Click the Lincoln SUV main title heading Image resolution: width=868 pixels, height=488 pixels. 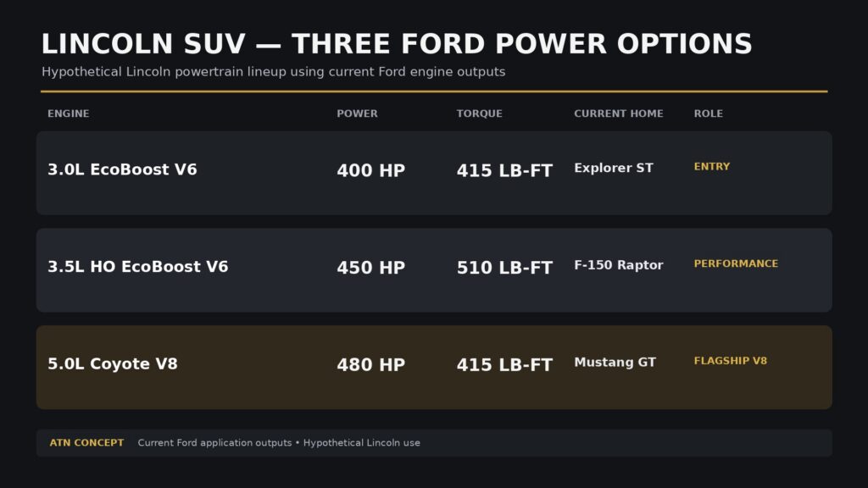pos(397,44)
